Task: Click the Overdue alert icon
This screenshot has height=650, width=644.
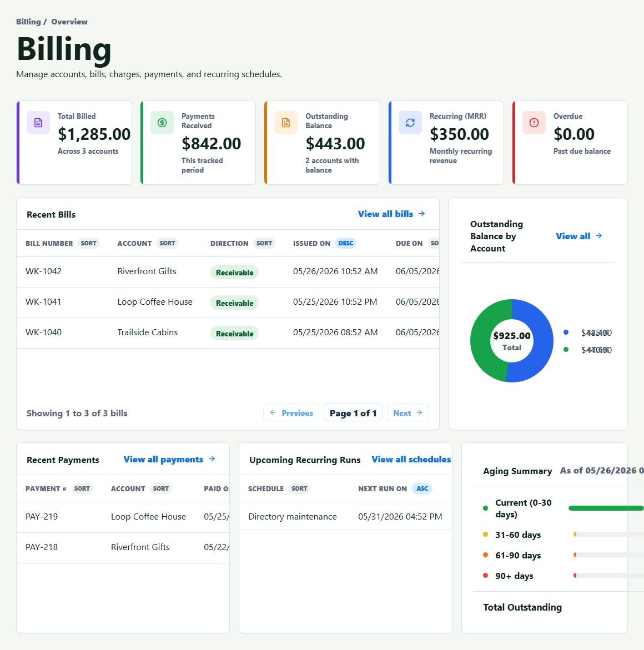Action: (534, 123)
